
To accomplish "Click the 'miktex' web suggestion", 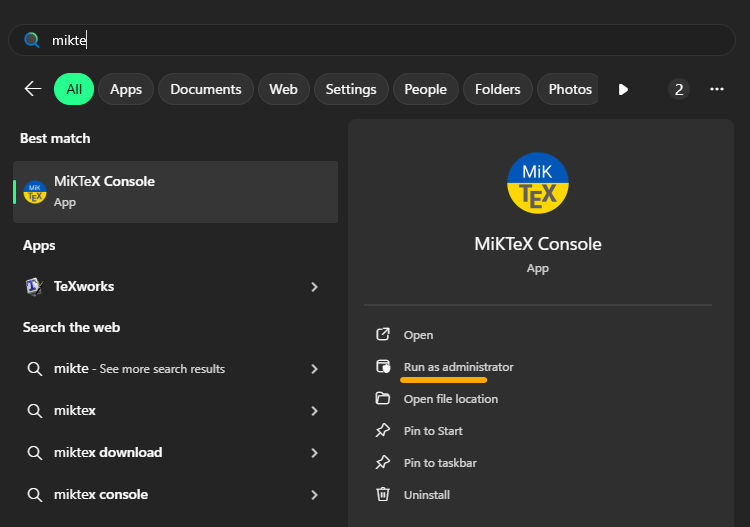I will tap(75, 411).
